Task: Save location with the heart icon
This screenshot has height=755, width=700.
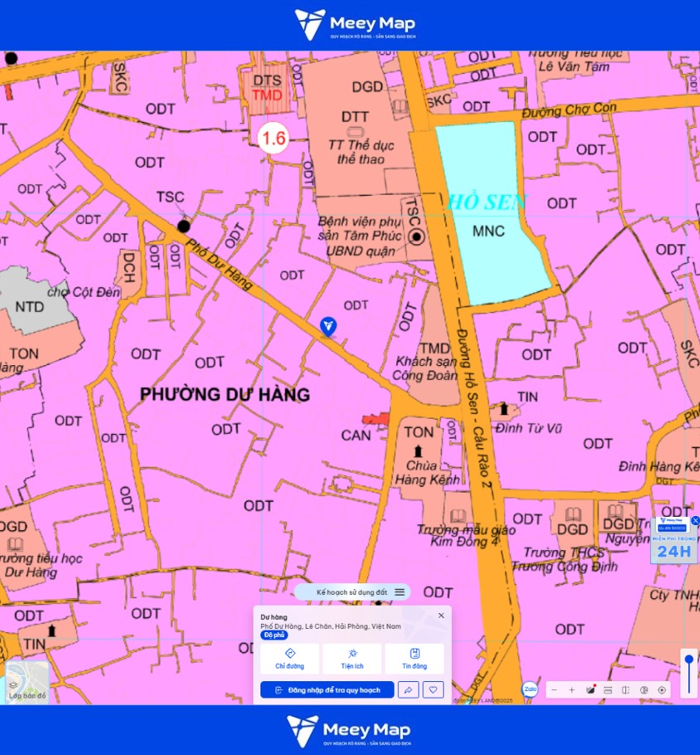Action: click(433, 689)
